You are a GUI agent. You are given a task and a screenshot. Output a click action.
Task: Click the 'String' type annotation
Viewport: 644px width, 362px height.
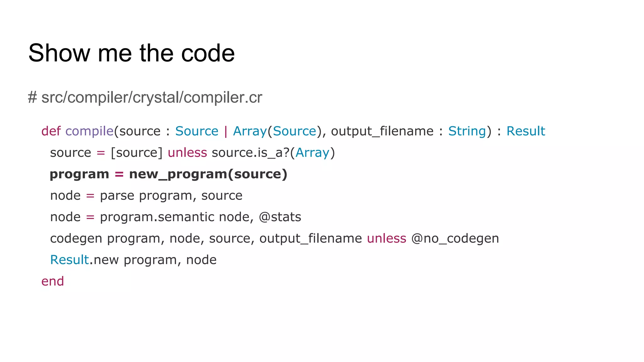point(467,131)
